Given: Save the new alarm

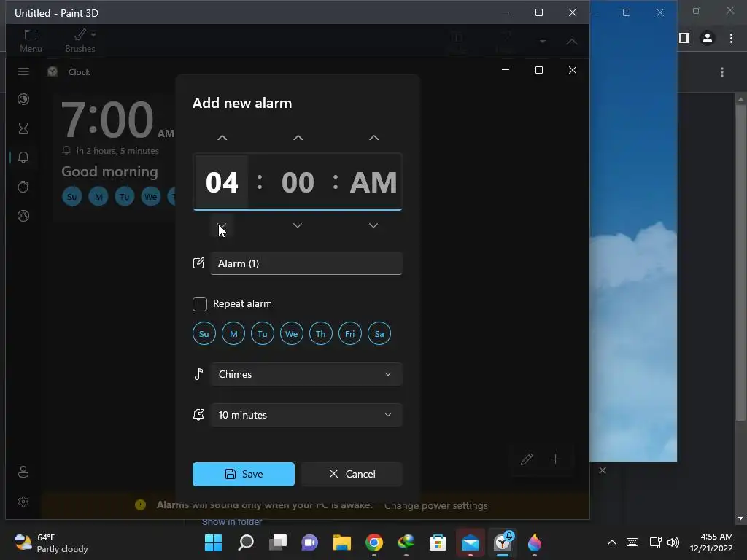Looking at the screenshot, I should [x=244, y=474].
